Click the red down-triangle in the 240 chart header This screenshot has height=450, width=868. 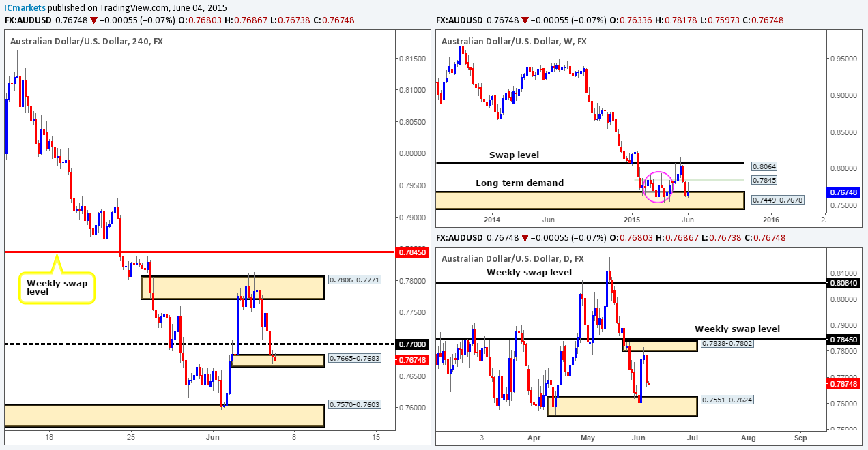(x=95, y=20)
